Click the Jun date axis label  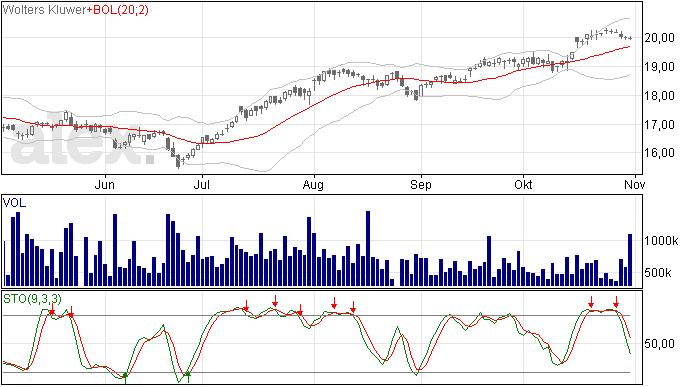(x=105, y=185)
